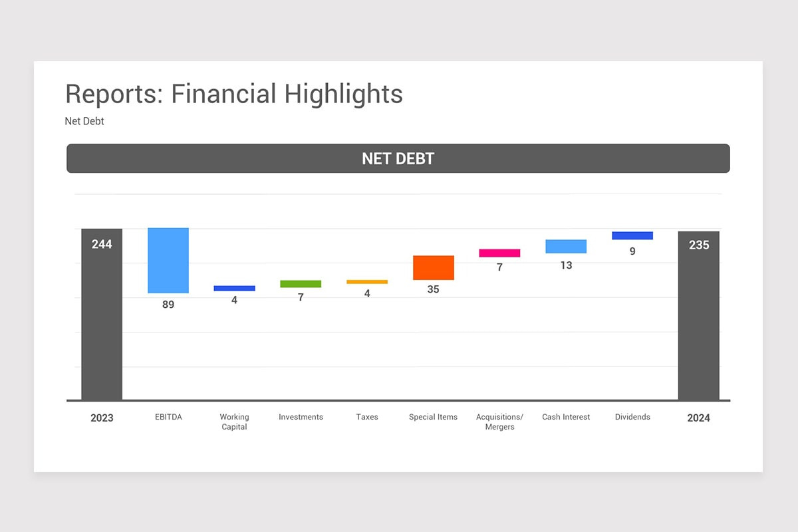Click the blue Dividends bar
This screenshot has height=532, width=798.
coord(632,235)
